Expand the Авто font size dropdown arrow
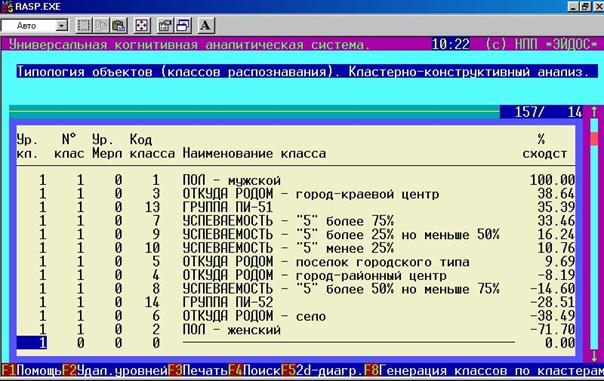Image resolution: width=604 pixels, height=381 pixels. [x=62, y=26]
